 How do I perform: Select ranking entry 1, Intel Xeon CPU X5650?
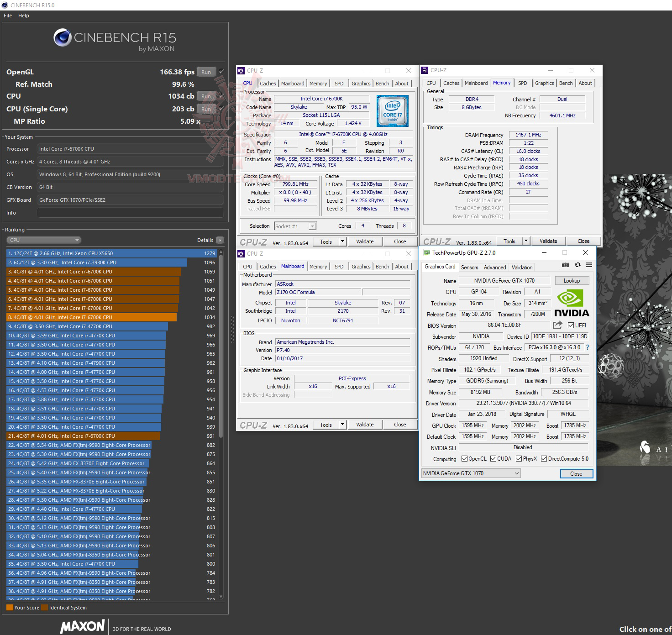111,253
